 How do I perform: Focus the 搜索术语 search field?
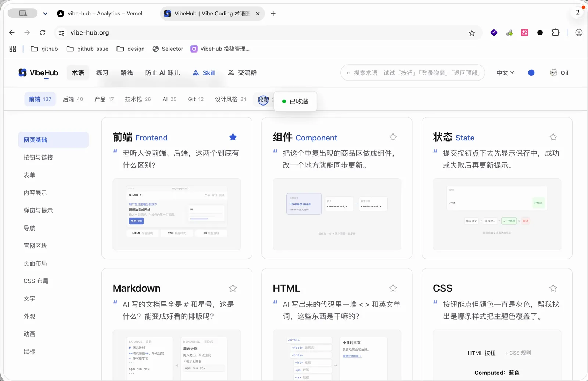pos(413,73)
